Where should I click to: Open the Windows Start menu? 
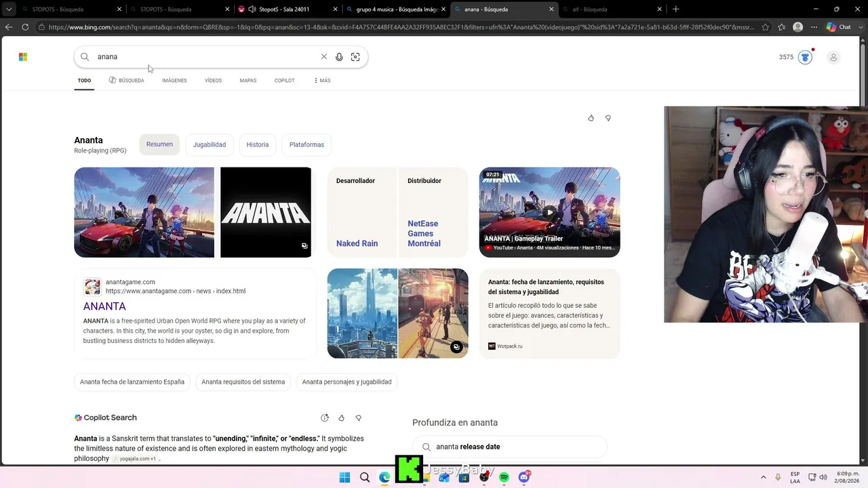pos(344,478)
